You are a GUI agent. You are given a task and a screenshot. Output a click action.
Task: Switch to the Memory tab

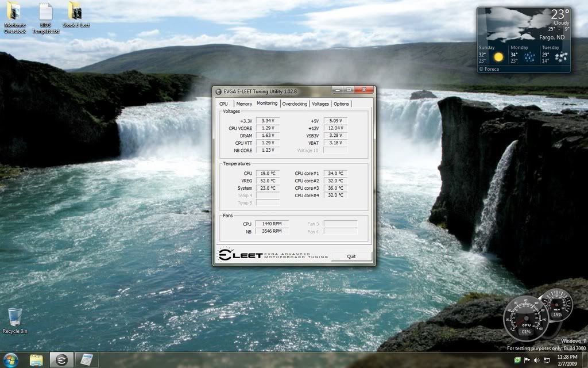pos(243,103)
